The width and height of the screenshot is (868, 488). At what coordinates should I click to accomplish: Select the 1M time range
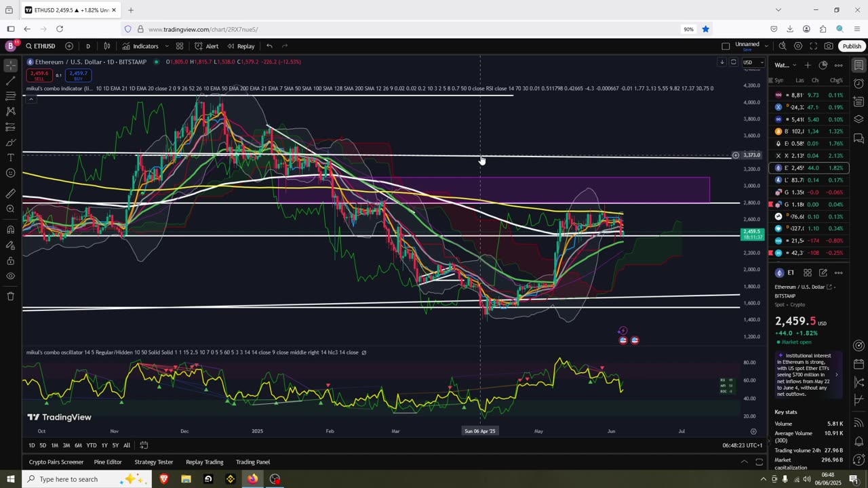(x=54, y=445)
